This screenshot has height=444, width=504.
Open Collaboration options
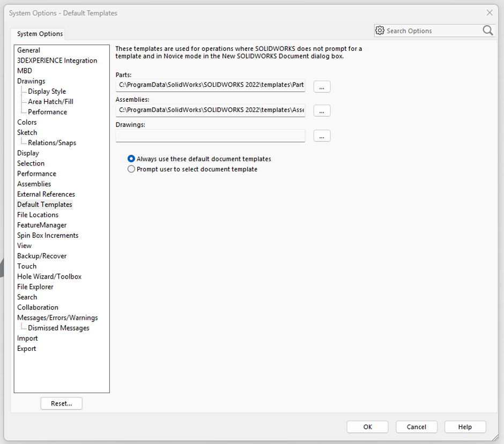(38, 307)
